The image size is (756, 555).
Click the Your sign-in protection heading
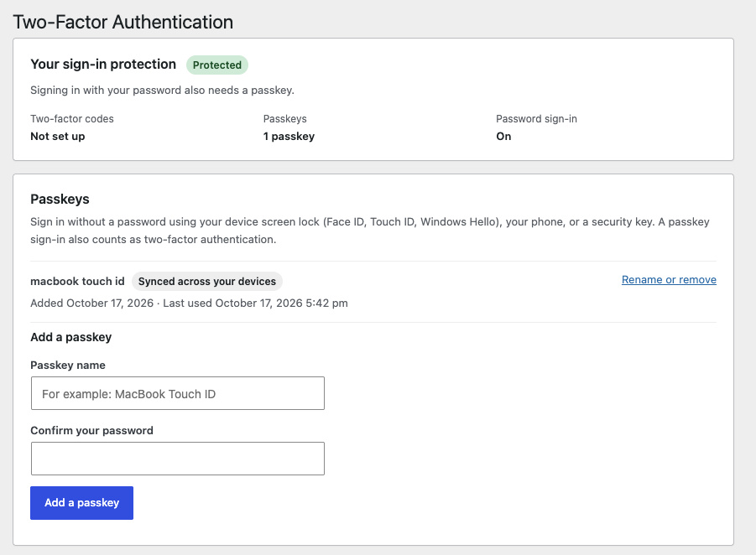click(103, 64)
